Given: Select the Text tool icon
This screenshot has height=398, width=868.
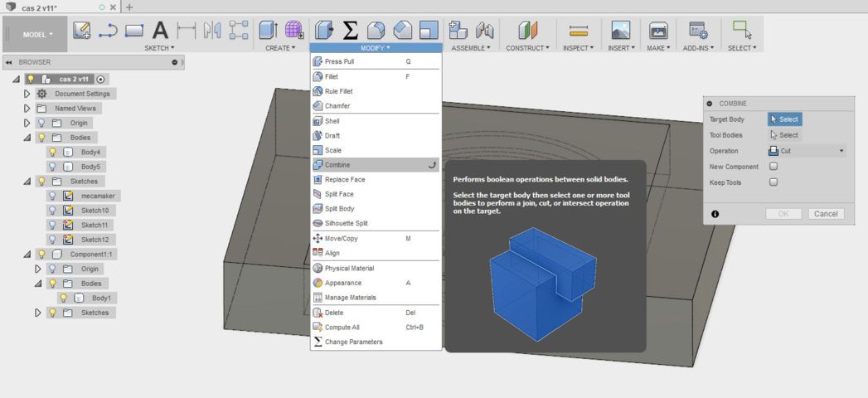Looking at the screenshot, I should (160, 30).
